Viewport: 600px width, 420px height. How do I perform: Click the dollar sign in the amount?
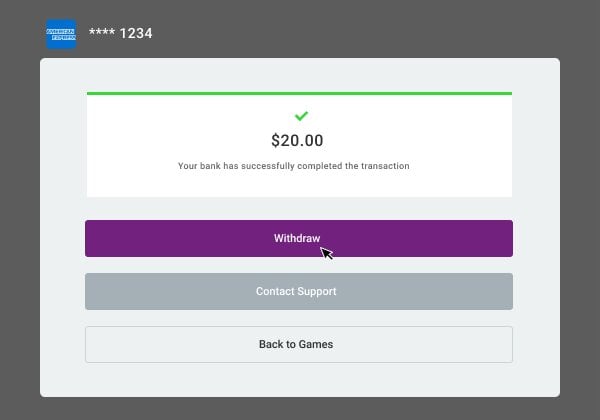pos(275,140)
